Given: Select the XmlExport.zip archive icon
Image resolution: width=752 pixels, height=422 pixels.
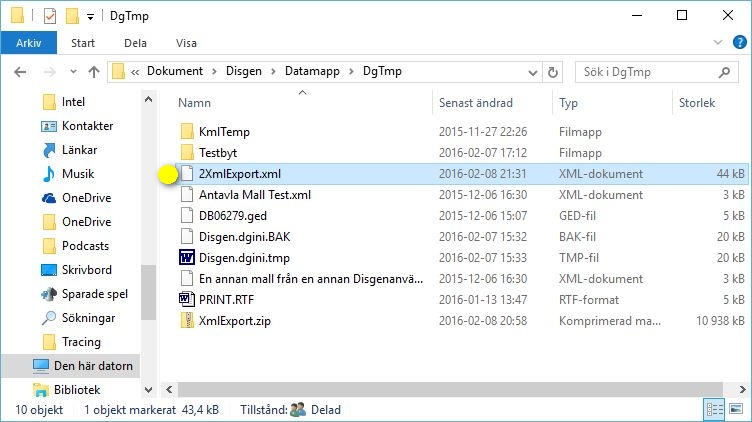Looking at the screenshot, I should point(187,320).
